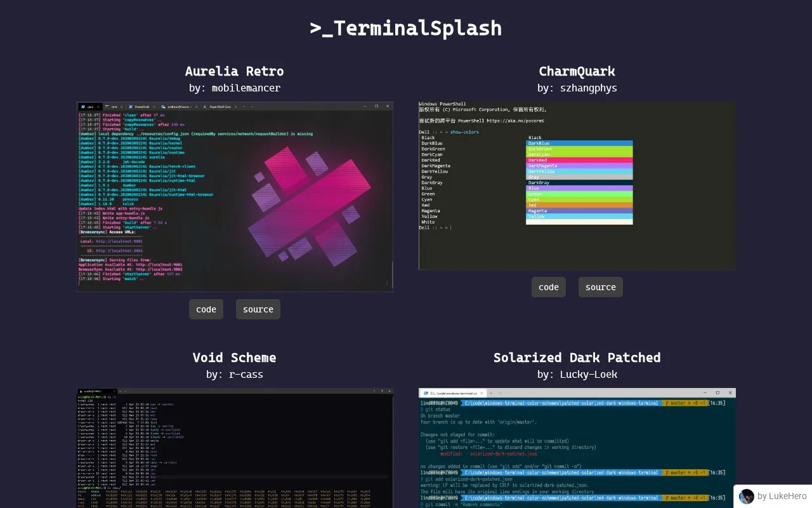This screenshot has height=508, width=812.
Task: Click the author line 'by: mobilemancer'
Action: (x=235, y=88)
